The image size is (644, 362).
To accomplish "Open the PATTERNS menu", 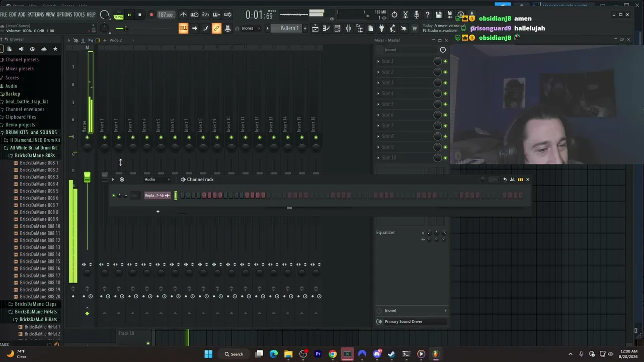I will 35,15.
